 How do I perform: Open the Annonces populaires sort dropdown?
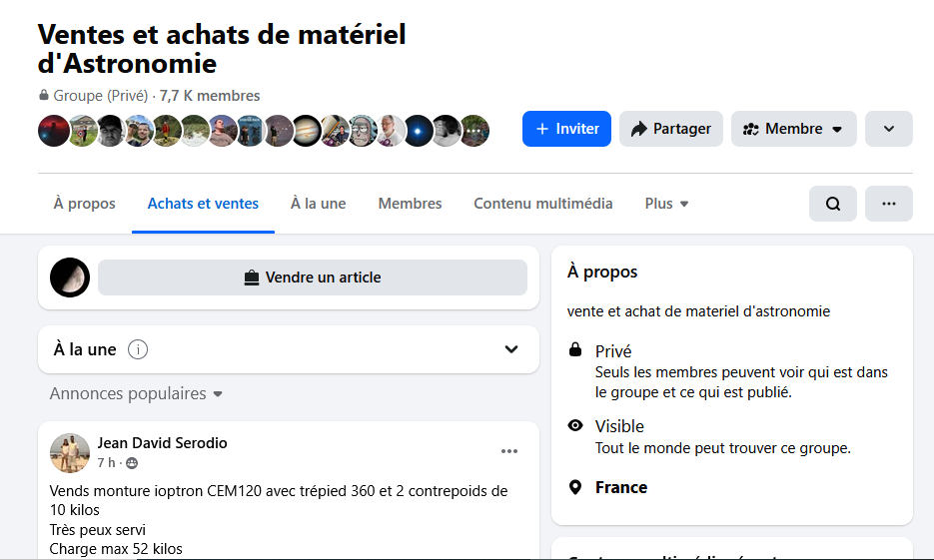137,394
